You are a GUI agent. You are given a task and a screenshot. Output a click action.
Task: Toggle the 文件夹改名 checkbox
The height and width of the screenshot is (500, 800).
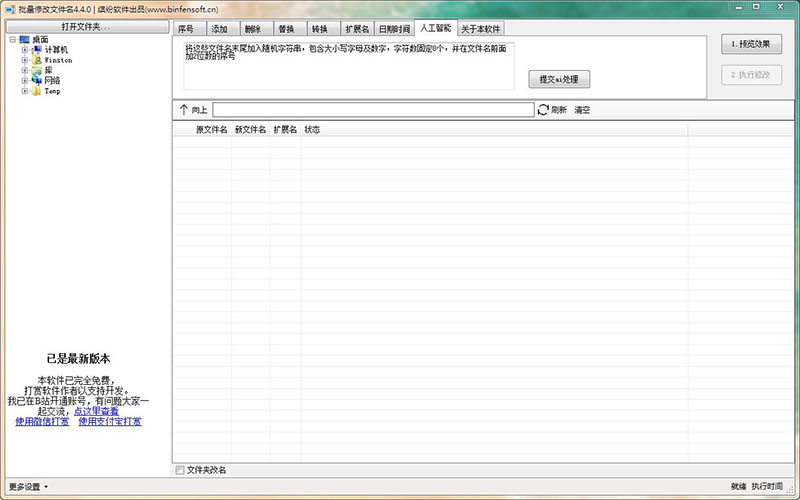[x=180, y=470]
